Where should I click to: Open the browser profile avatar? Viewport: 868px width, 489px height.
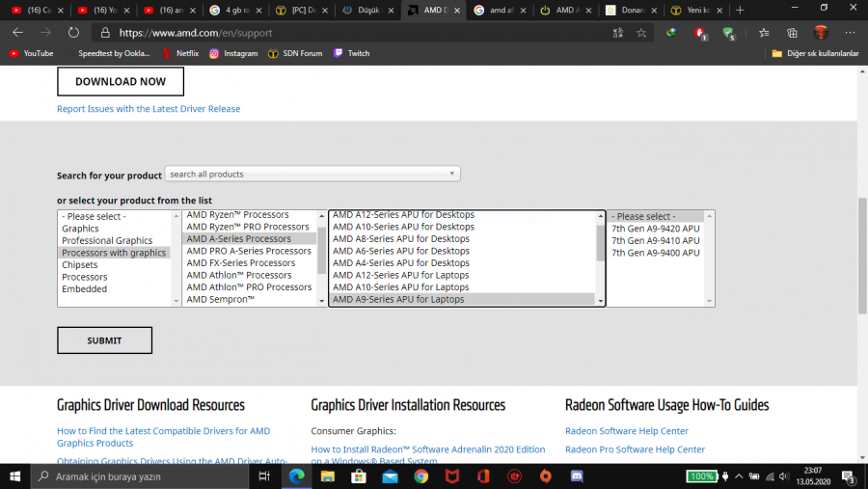[x=821, y=33]
